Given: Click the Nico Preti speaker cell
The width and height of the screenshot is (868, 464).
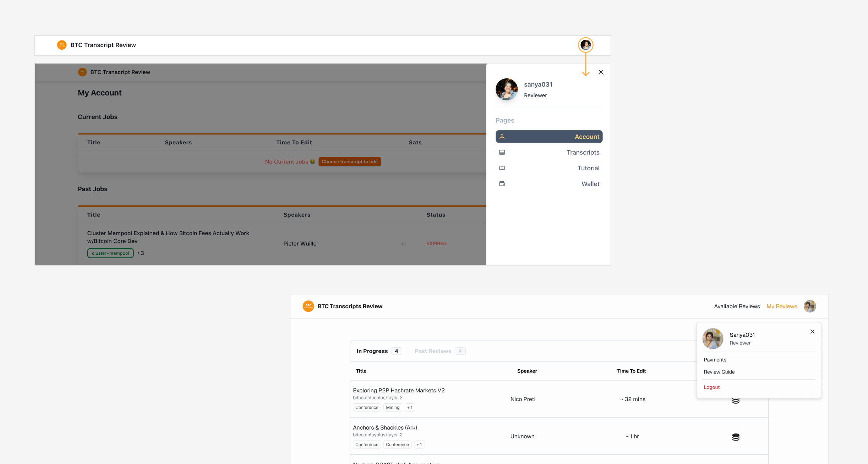Looking at the screenshot, I should [x=523, y=399].
